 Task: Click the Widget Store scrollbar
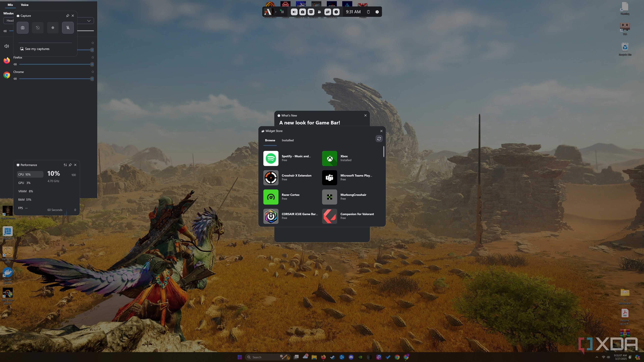pos(384,152)
